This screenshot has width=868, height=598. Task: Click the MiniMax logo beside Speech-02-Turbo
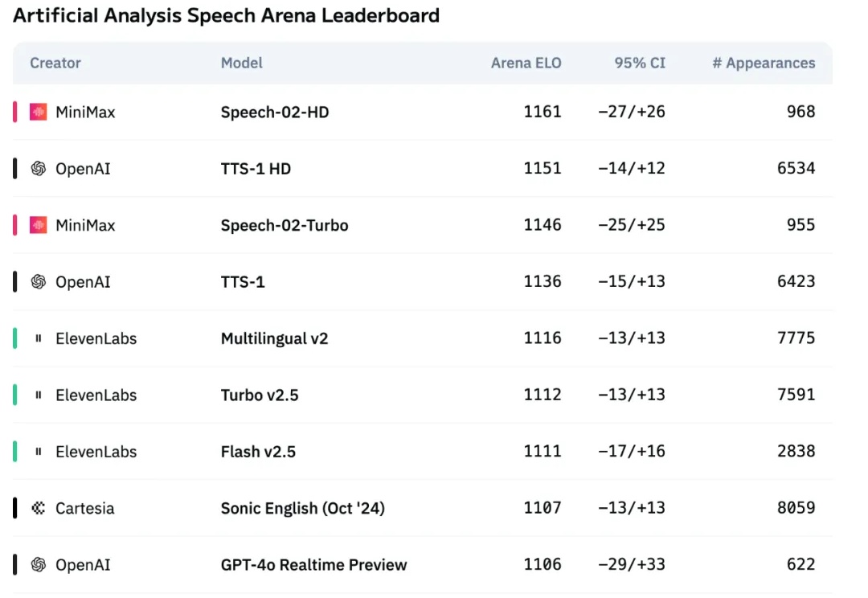tap(39, 225)
